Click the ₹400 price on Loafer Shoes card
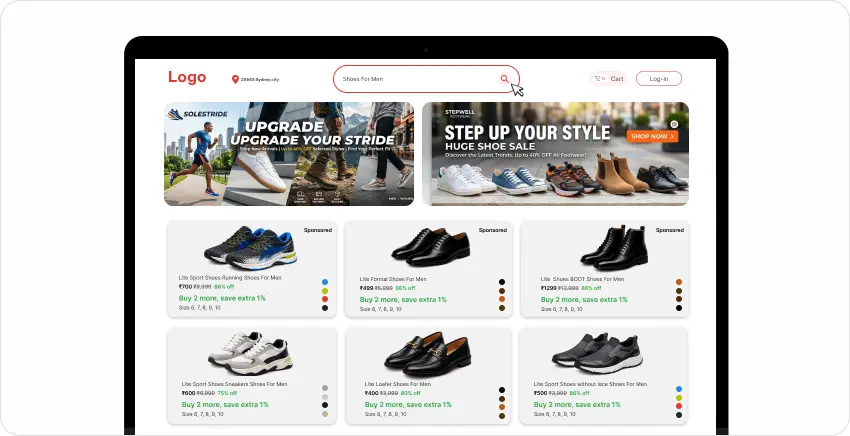 (x=371, y=393)
